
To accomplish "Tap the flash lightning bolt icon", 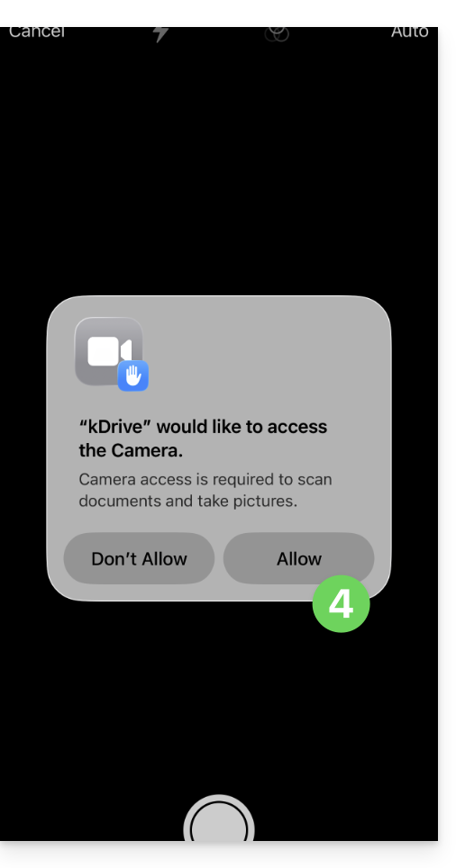I will 160,33.
